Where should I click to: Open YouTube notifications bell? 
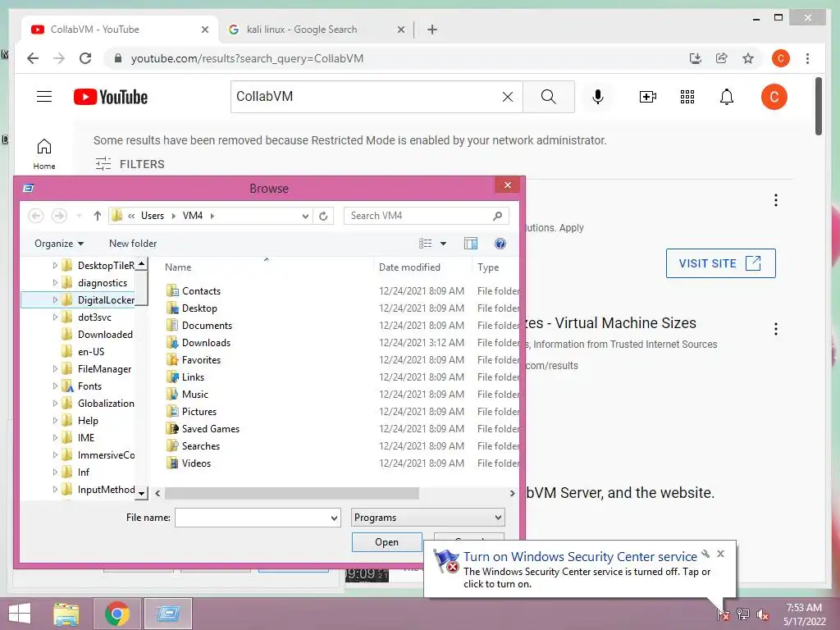click(727, 97)
